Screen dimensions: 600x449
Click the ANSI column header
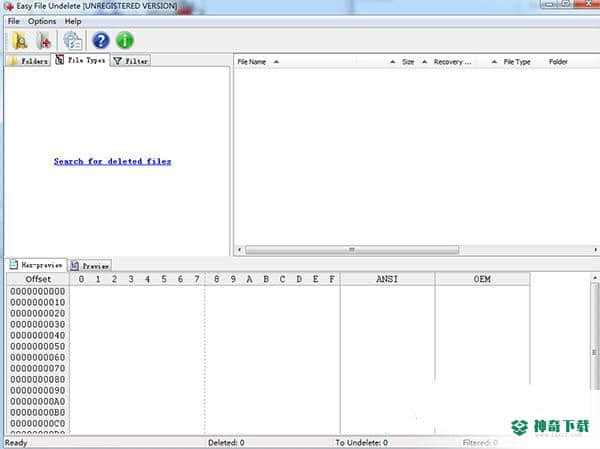point(387,279)
